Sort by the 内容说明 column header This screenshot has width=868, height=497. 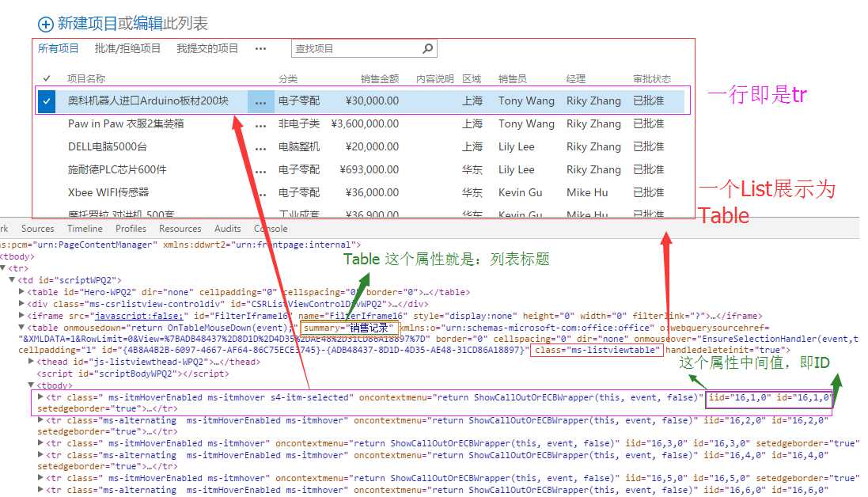pos(434,79)
